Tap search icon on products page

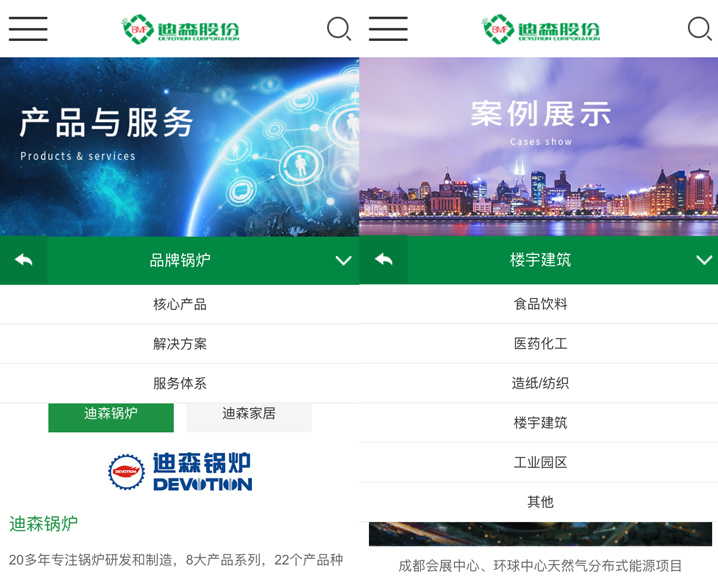(339, 29)
